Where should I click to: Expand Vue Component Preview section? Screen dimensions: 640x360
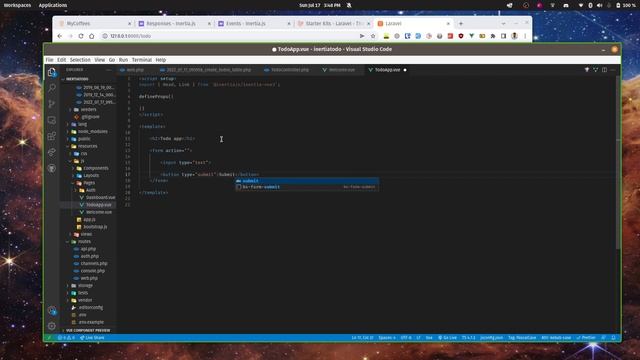pos(88,330)
